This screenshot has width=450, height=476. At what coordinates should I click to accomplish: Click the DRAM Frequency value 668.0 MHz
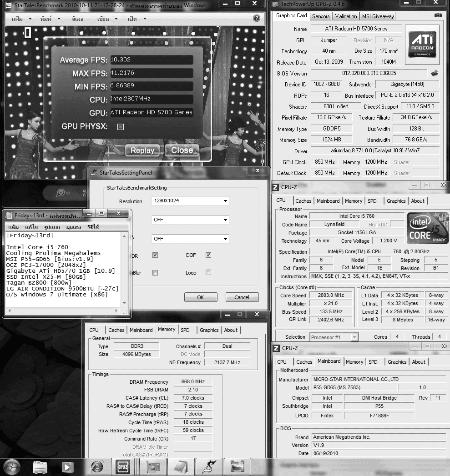point(193,381)
